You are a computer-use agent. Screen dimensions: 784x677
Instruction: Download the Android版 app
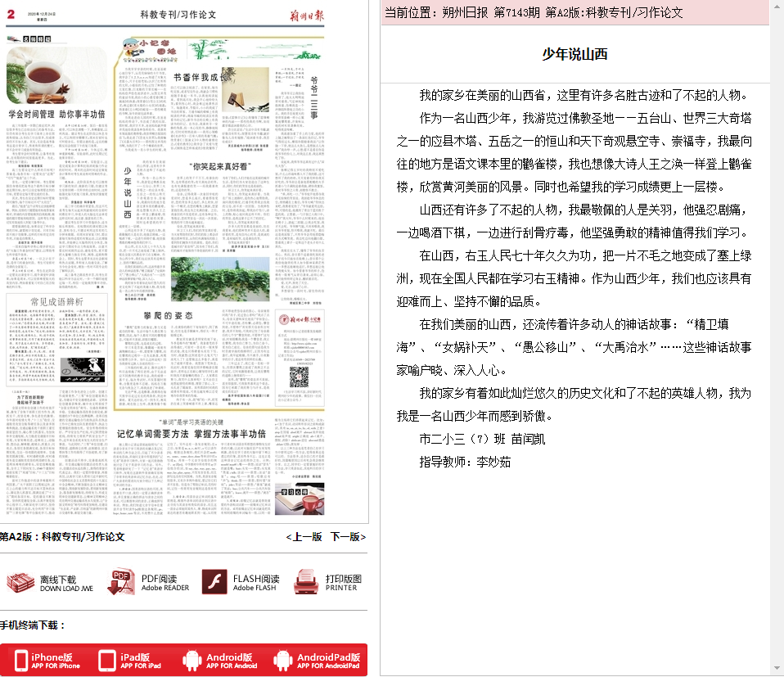click(x=220, y=661)
